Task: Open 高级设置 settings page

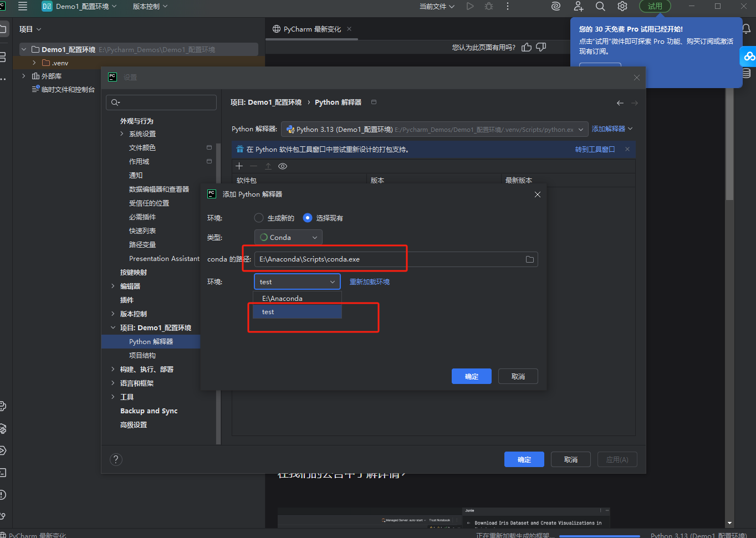Action: (x=134, y=424)
